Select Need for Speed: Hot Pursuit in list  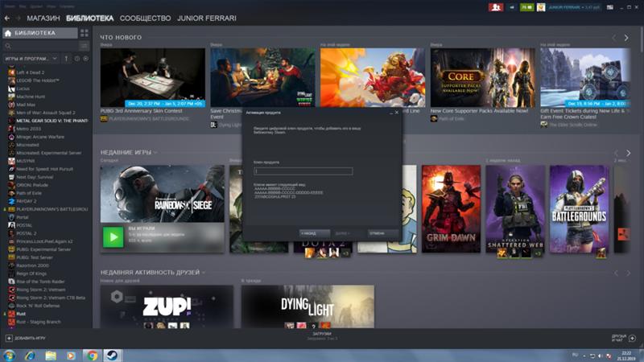click(x=44, y=169)
